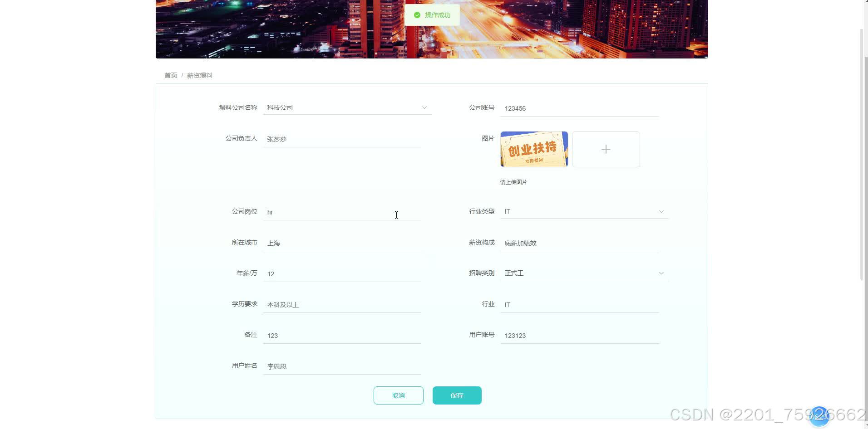Click the 用户姓名 field with 李思思

[342, 366]
